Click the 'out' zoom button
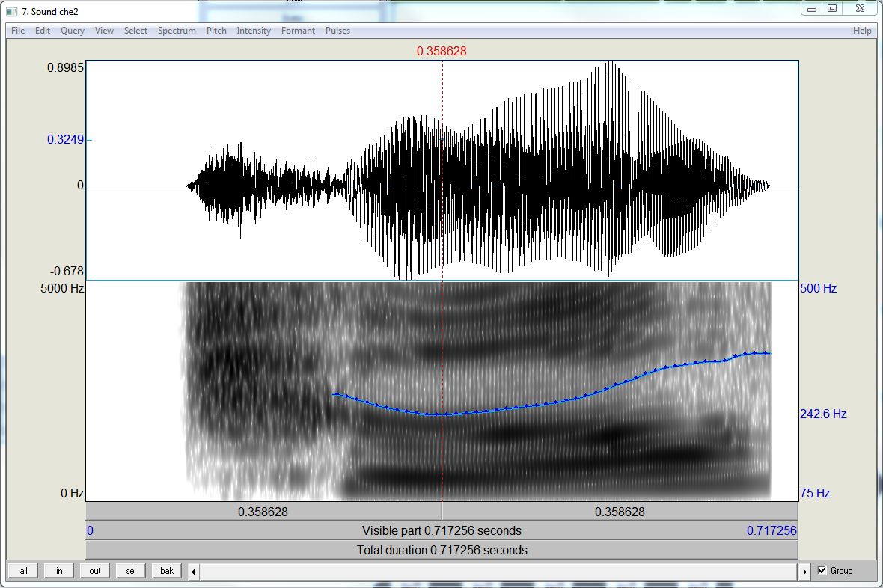The image size is (883, 588). pos(94,571)
